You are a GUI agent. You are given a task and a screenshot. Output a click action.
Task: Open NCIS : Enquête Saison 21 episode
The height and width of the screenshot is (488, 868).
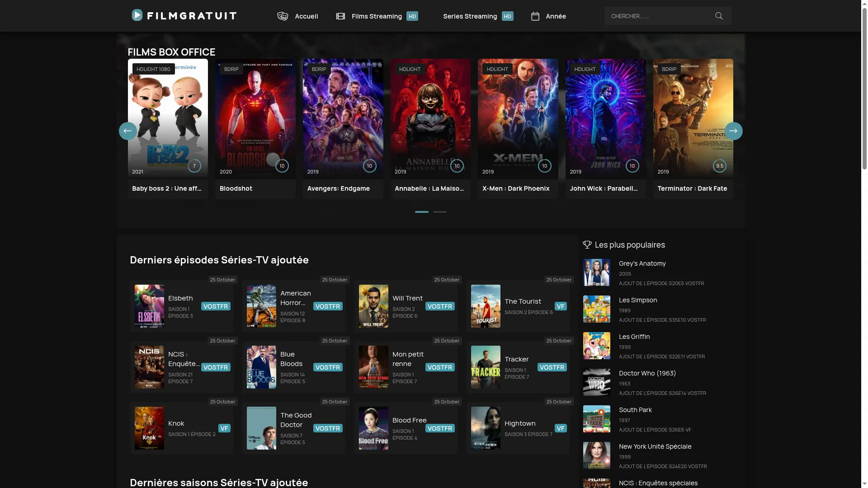tap(182, 367)
